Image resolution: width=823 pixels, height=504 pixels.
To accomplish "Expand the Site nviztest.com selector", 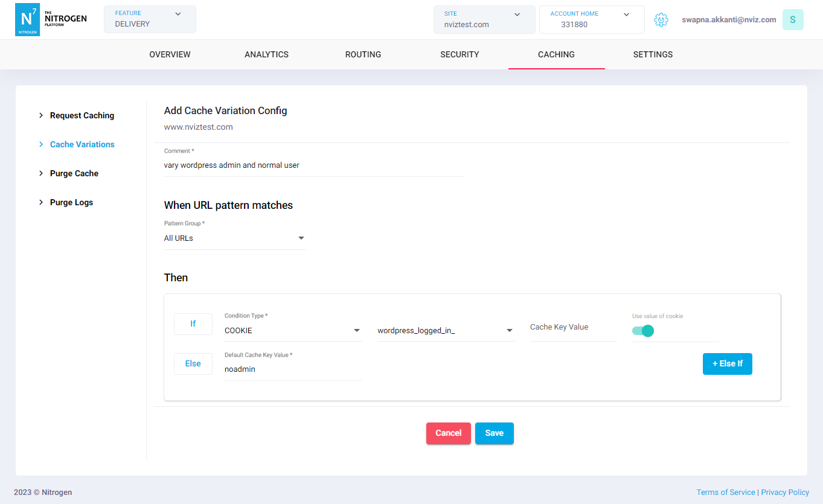I will click(x=484, y=19).
